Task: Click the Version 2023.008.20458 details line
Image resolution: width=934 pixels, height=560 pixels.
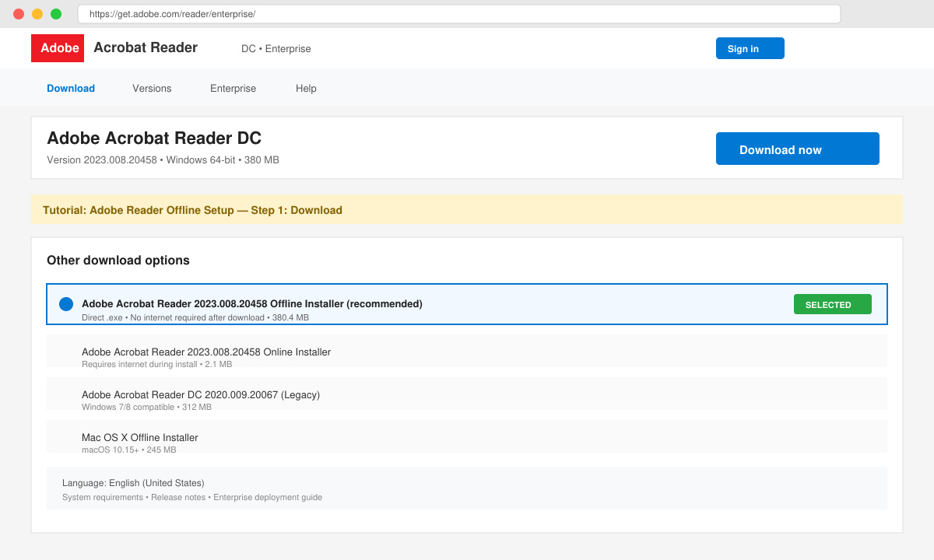Action: click(163, 160)
